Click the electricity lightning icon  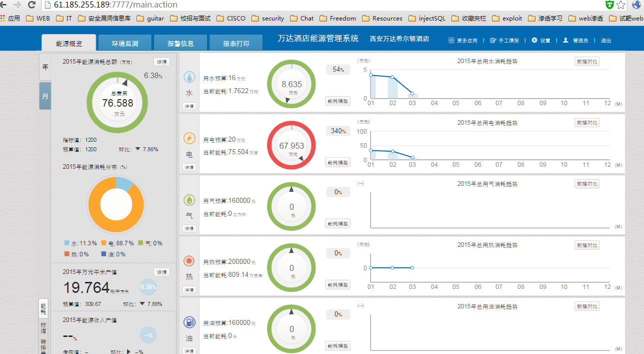[189, 139]
